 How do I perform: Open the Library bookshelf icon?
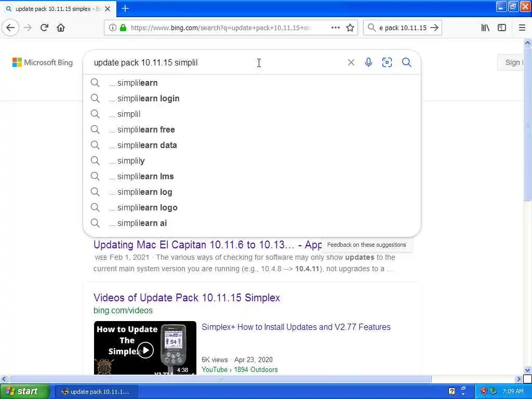(485, 28)
